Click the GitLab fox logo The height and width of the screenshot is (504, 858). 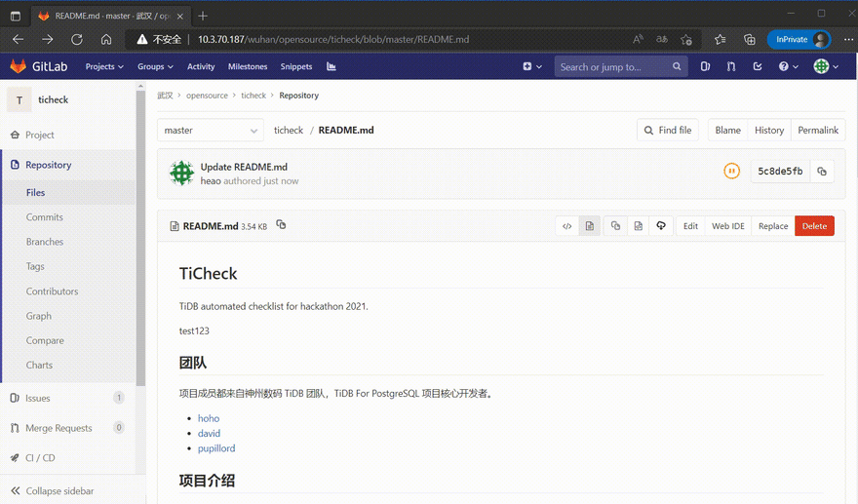[19, 66]
